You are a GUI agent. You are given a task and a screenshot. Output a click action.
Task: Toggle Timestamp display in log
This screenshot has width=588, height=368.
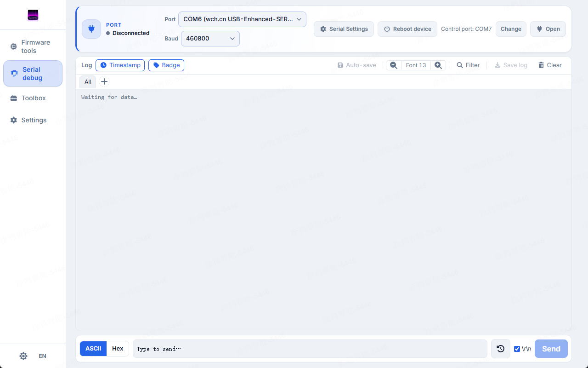[120, 65]
